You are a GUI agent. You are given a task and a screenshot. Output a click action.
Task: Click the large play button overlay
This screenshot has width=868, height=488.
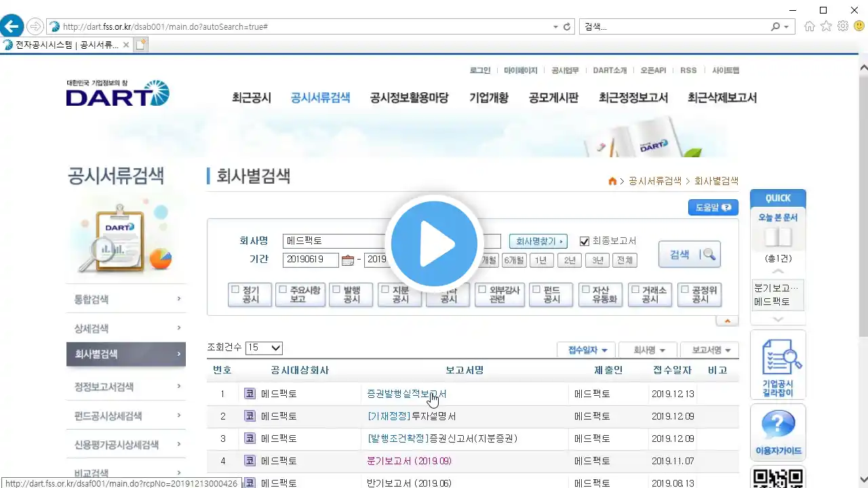click(x=434, y=243)
